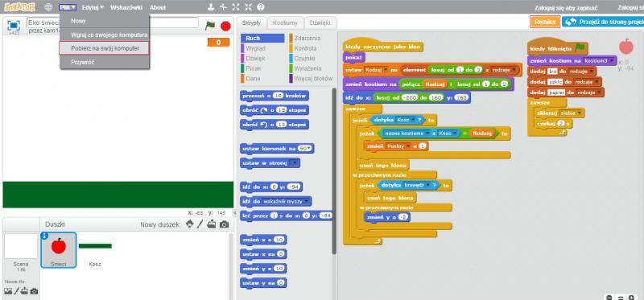644x300 pixels.
Task: Upload backdrop from file
Action: point(25,291)
